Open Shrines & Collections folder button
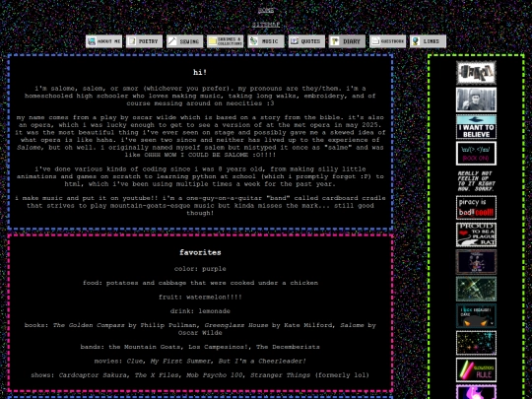 pos(226,41)
